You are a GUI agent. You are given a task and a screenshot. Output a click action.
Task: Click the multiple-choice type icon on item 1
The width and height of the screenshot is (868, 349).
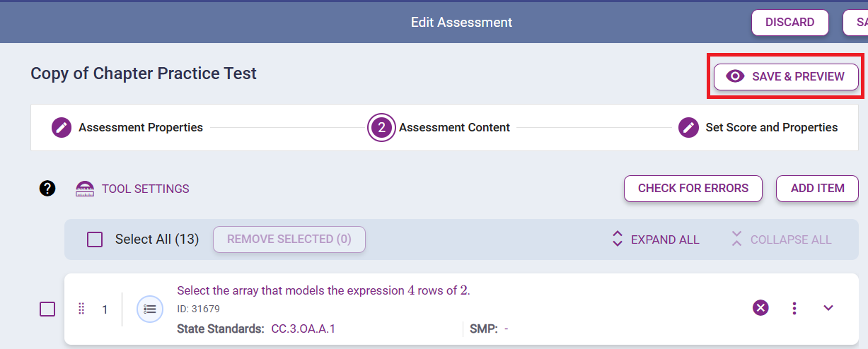(x=150, y=309)
